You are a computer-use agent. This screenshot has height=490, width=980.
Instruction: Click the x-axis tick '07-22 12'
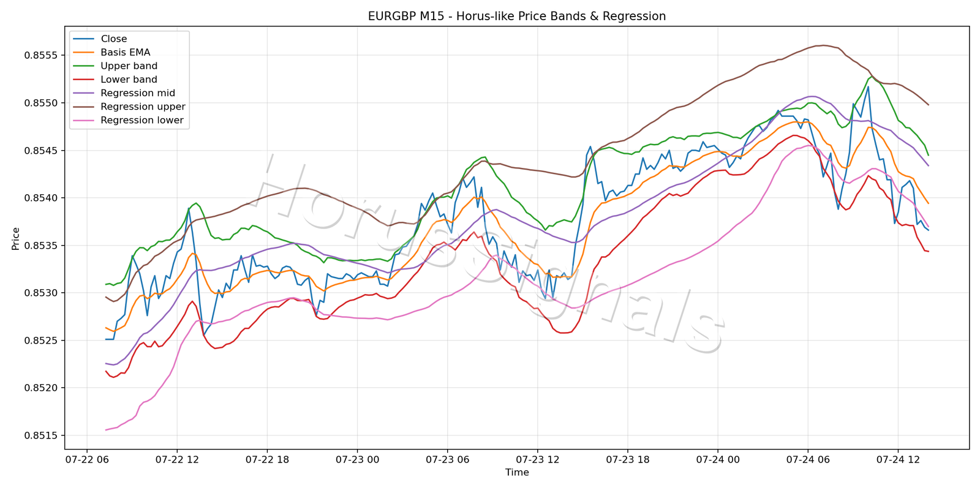pyautogui.click(x=177, y=459)
